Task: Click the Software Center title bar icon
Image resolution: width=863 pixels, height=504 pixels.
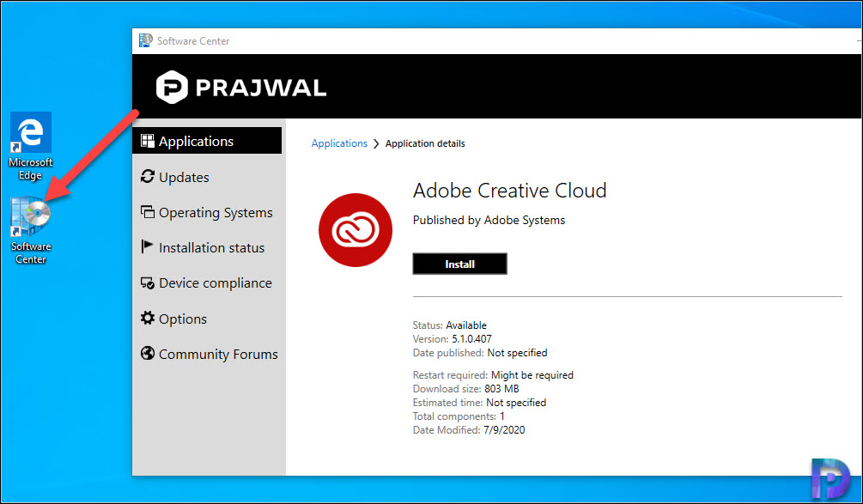Action: (x=146, y=40)
